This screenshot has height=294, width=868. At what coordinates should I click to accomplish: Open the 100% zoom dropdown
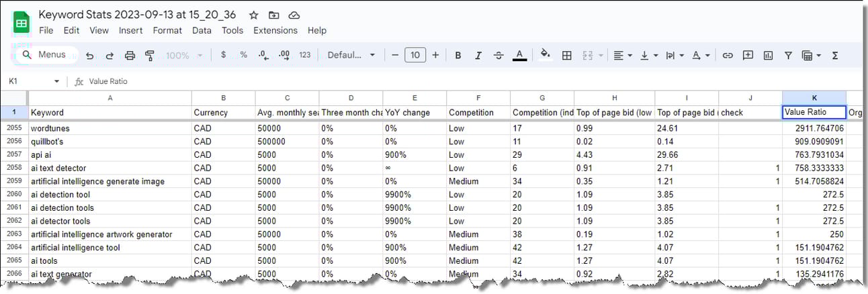pos(184,55)
